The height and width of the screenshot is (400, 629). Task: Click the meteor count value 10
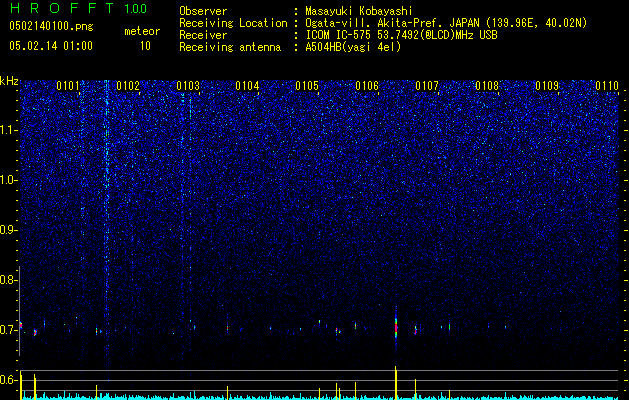pos(145,46)
